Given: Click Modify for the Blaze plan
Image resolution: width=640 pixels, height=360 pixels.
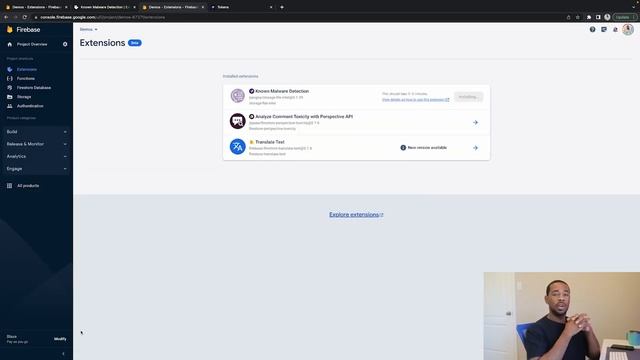Looking at the screenshot, I should point(60,339).
